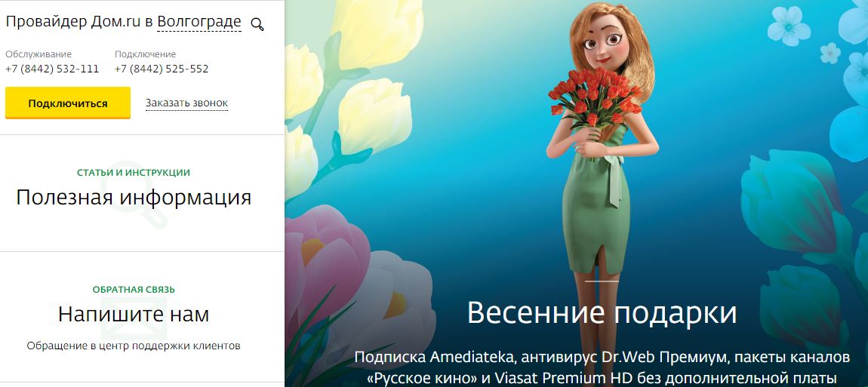Open the Весенние подарки banner title
Viewport: 868px width, 387px height.
(602, 313)
